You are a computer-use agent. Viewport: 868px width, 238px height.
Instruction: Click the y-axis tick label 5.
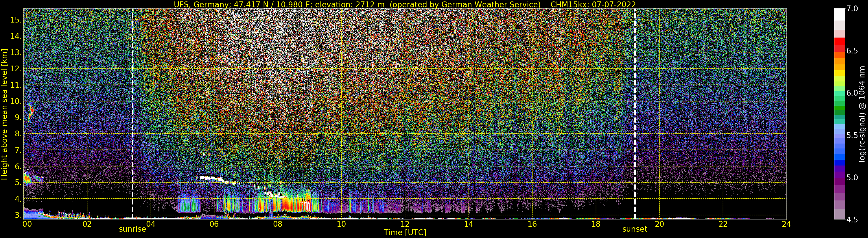pos(18,183)
